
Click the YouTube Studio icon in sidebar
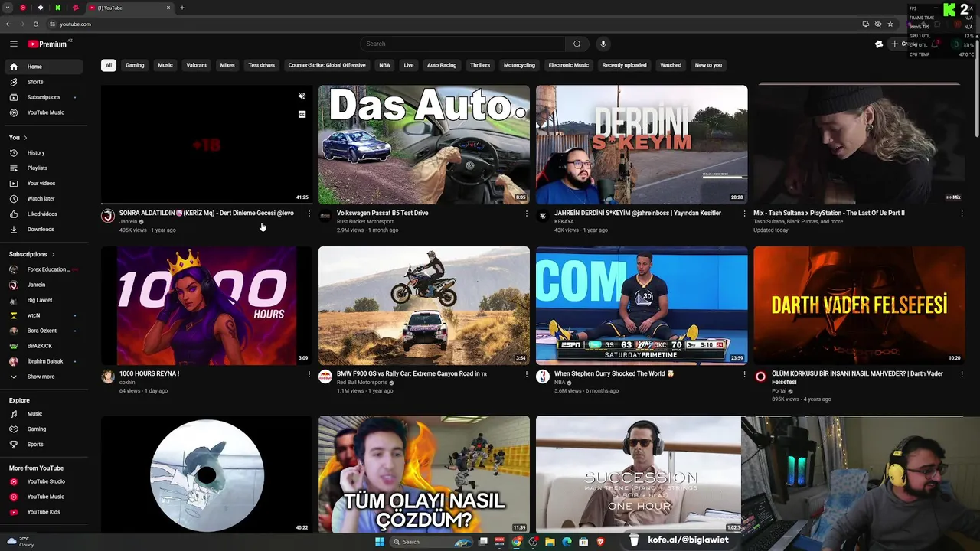pyautogui.click(x=13, y=482)
